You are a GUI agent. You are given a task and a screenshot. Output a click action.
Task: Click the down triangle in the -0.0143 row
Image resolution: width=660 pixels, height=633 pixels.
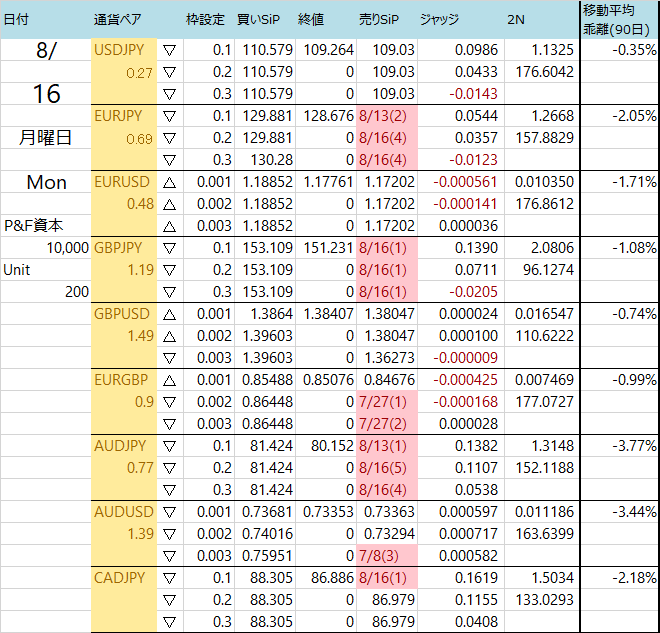[x=169, y=94]
